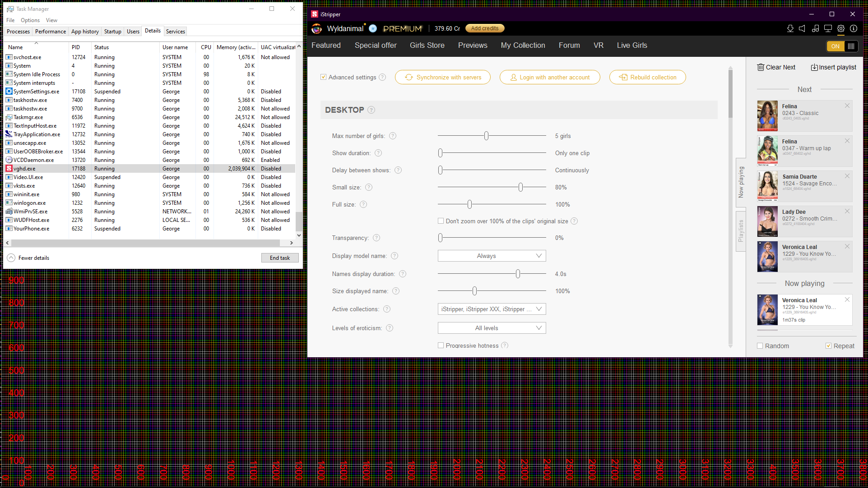868x488 pixels.
Task: Click the speaker volume icon
Action: pos(802,28)
